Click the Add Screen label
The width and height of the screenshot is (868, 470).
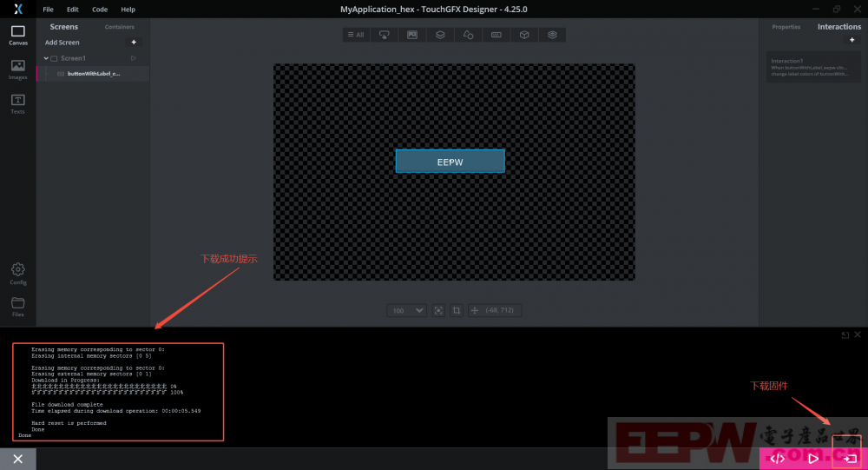[62, 42]
